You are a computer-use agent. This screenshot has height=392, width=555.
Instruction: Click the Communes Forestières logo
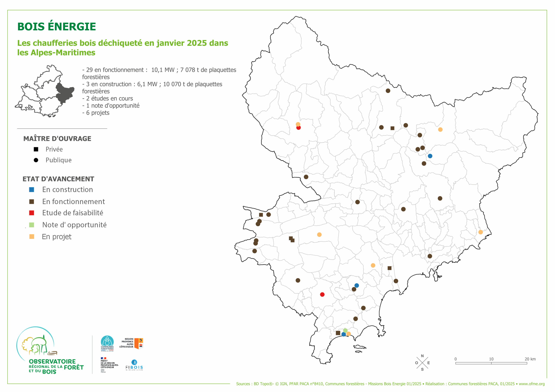pos(107,343)
